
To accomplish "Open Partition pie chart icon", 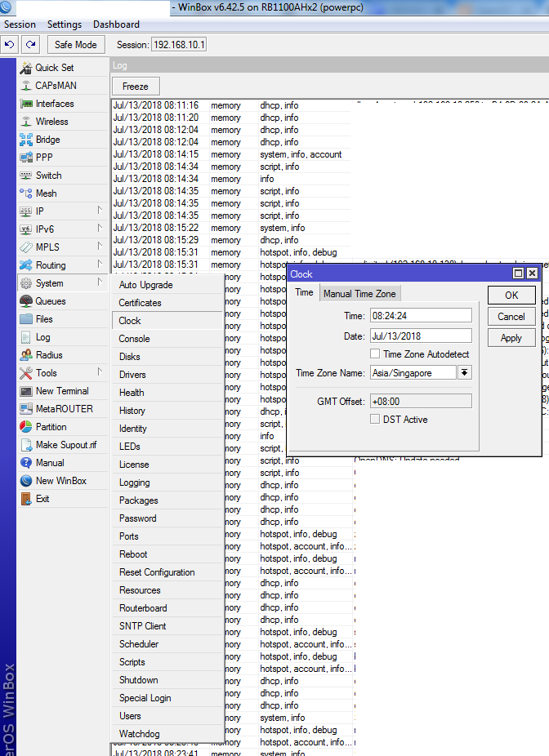I will pyautogui.click(x=25, y=427).
